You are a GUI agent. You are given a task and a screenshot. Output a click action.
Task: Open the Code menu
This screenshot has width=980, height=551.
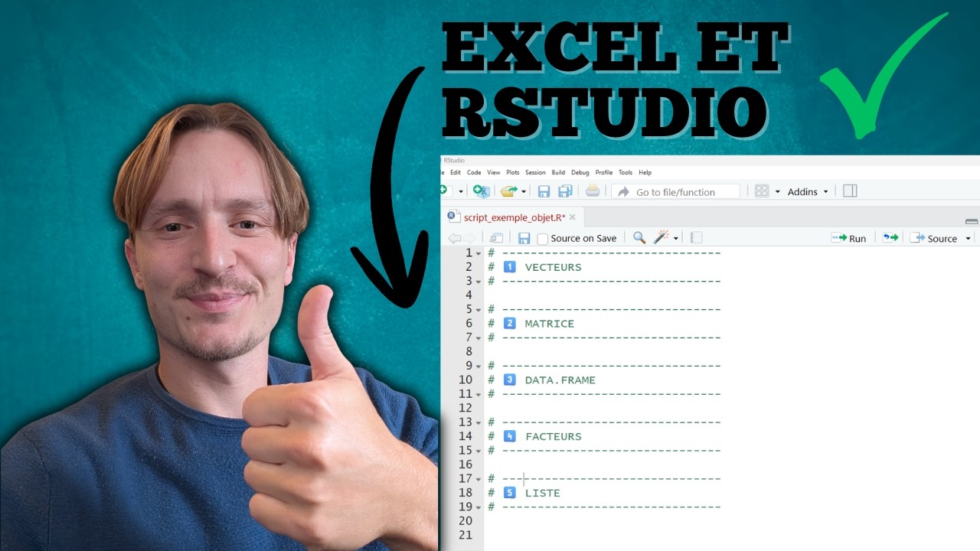pyautogui.click(x=474, y=173)
